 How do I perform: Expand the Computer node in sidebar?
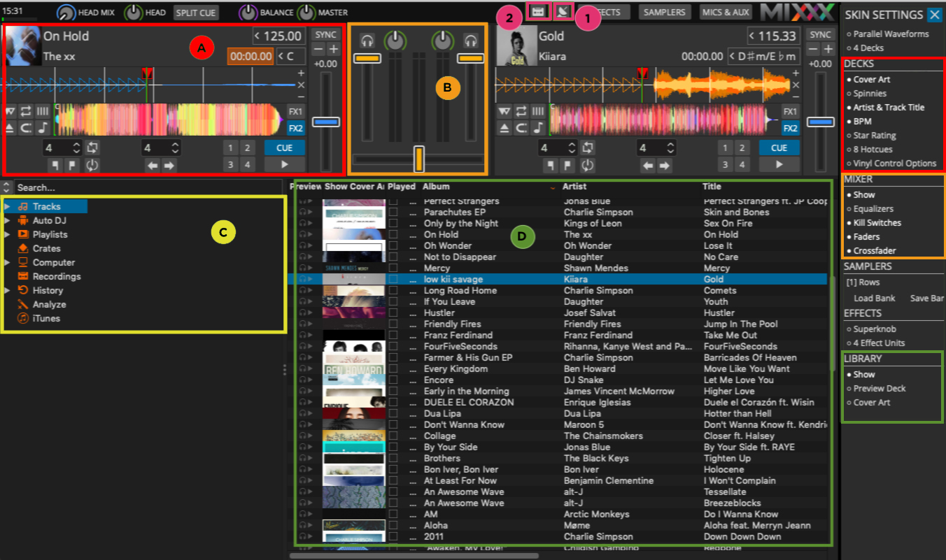click(8, 263)
